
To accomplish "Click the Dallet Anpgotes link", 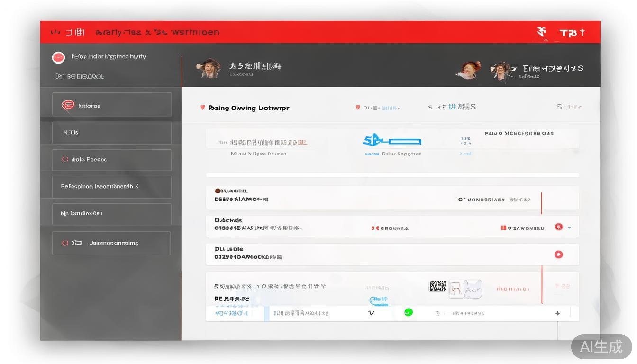I will click(x=401, y=154).
